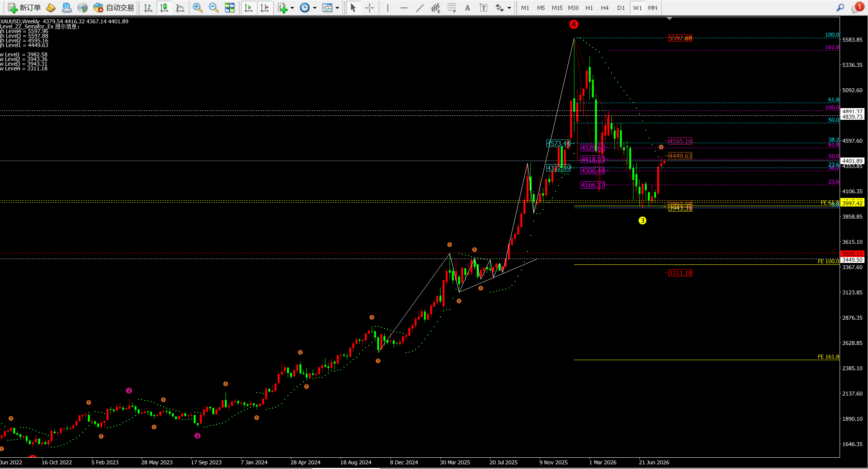Click the 4401.89 current price label
Image resolution: width=868 pixels, height=469 pixels.
852,161
